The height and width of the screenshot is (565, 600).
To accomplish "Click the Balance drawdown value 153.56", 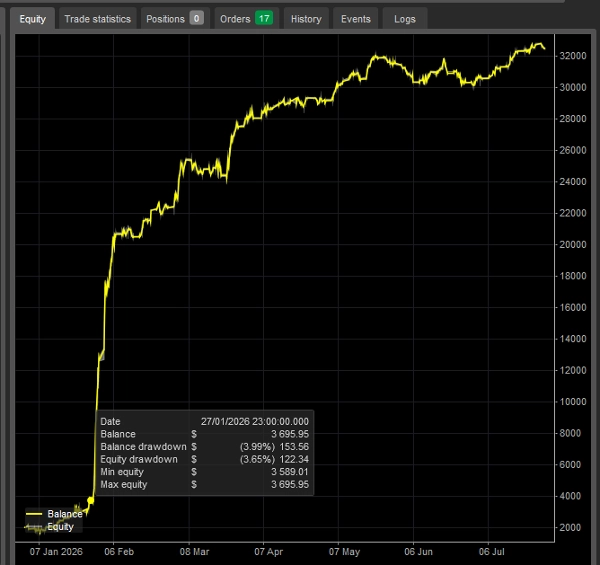I will [x=294, y=447].
